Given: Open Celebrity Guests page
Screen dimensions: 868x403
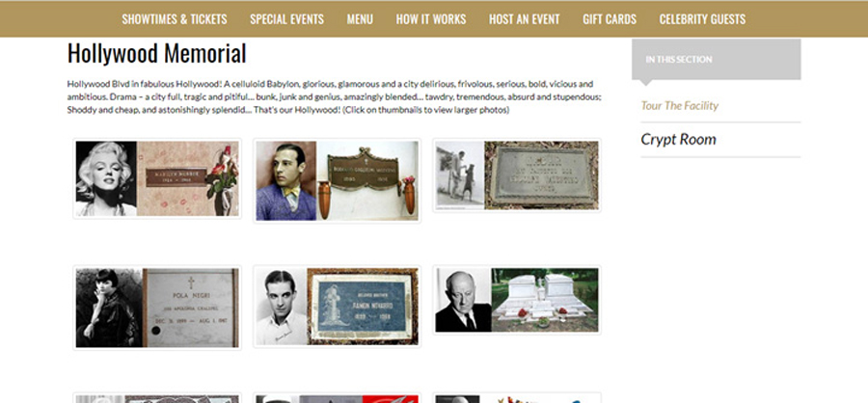Looking at the screenshot, I should 702,19.
